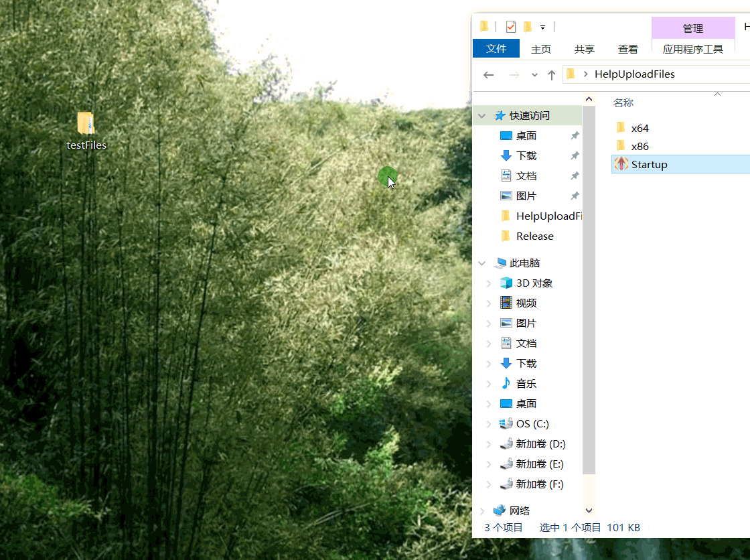750x560 pixels.
Task: Click the Forward navigation arrow
Action: (514, 74)
